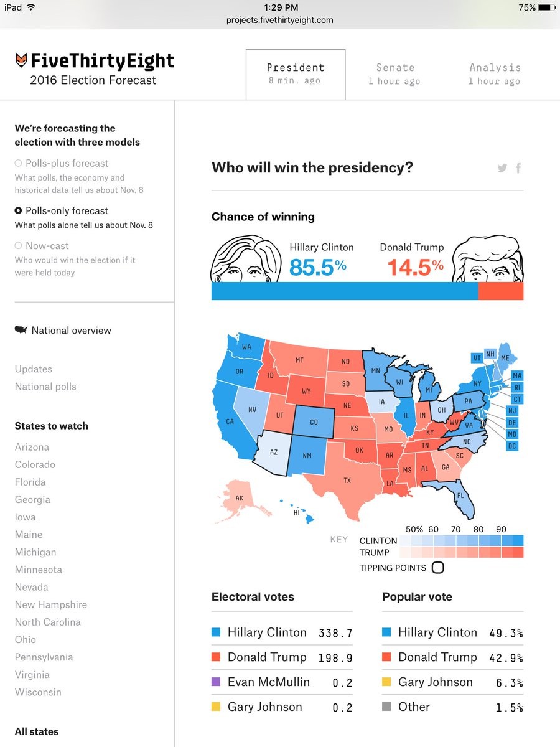Select the Polls-plus forecast radio option

(19, 163)
